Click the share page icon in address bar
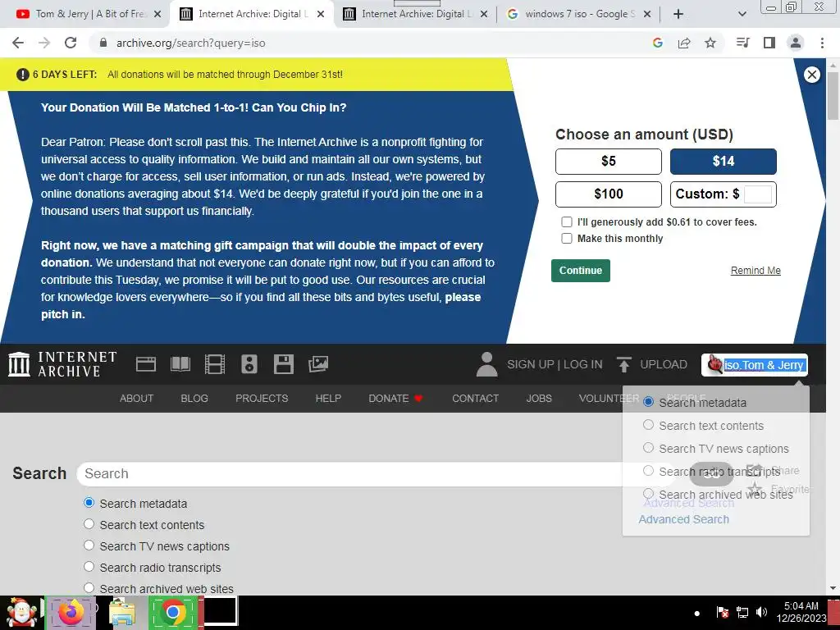Viewport: 840px width, 630px height. click(x=684, y=43)
